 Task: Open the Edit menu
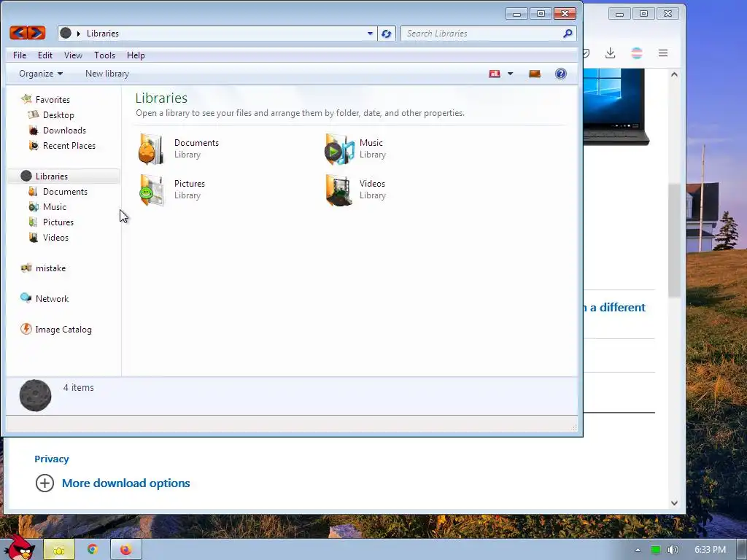(45, 55)
